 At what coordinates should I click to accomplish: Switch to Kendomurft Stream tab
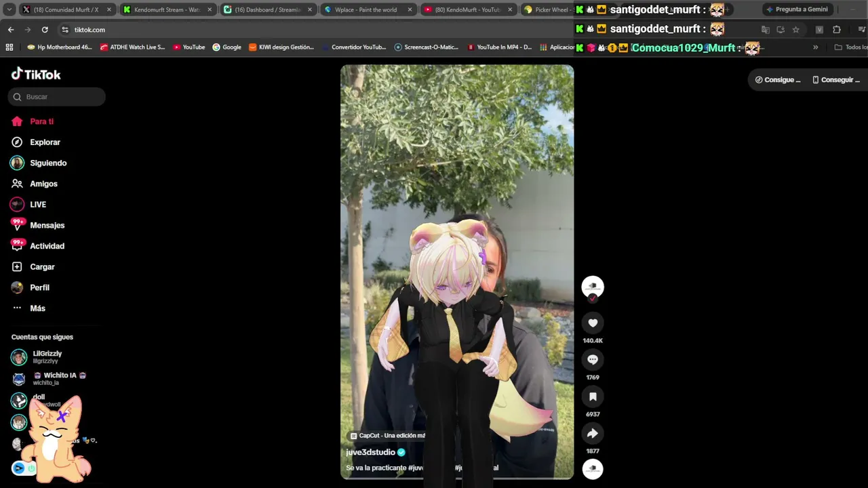[167, 9]
